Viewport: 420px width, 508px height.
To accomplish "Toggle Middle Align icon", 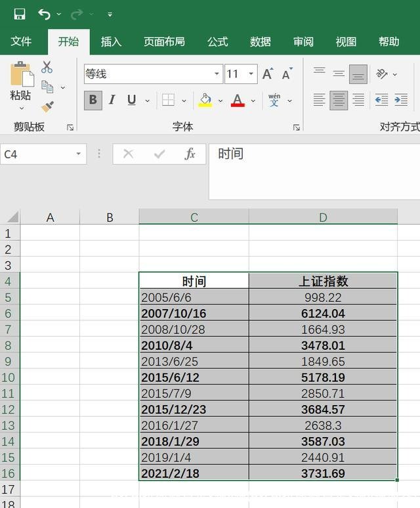I will pos(339,74).
